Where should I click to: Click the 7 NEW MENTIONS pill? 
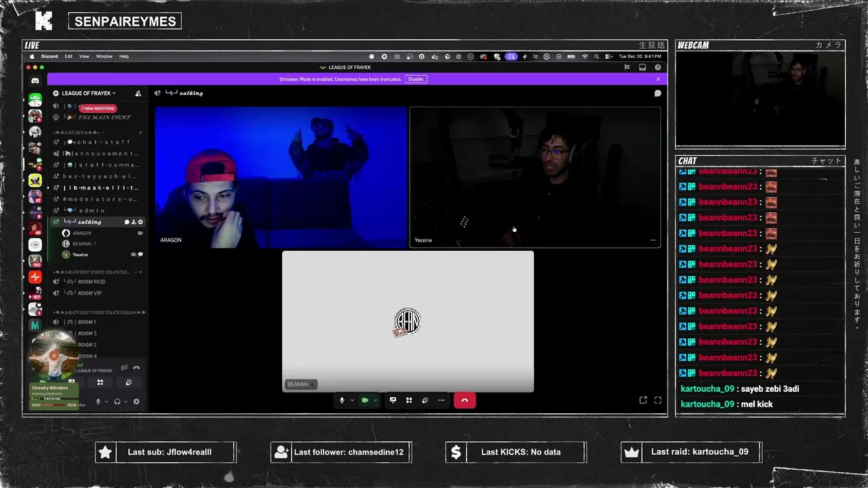98,108
